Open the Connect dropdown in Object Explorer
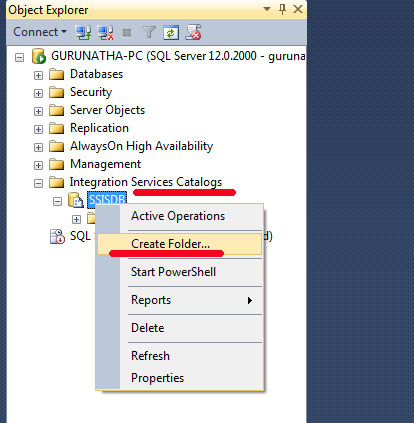 pyautogui.click(x=40, y=32)
